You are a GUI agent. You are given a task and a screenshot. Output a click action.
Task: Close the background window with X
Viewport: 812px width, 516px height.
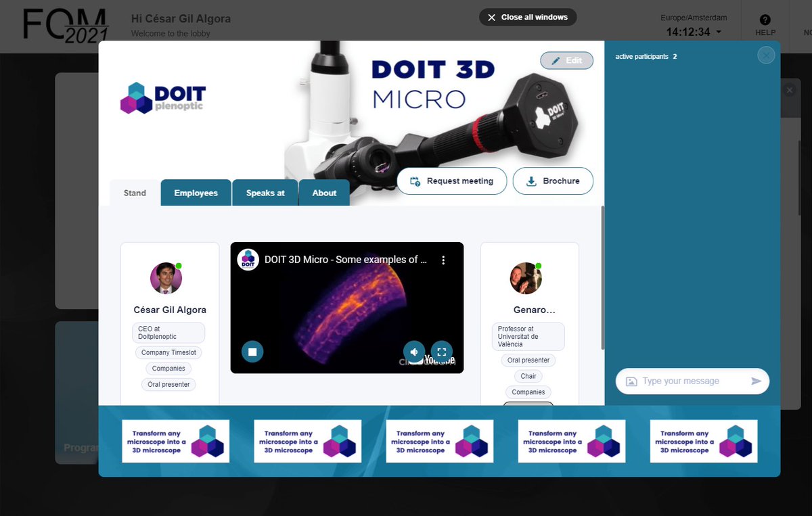point(789,90)
